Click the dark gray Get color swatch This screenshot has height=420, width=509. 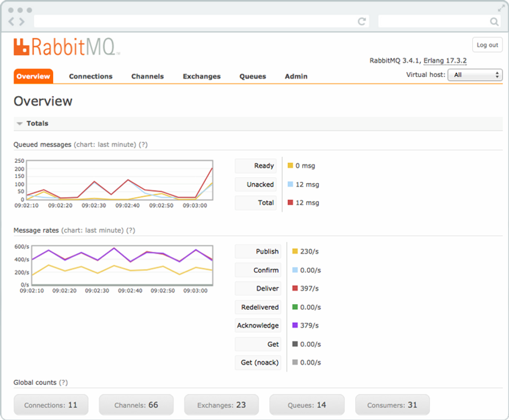(295, 344)
